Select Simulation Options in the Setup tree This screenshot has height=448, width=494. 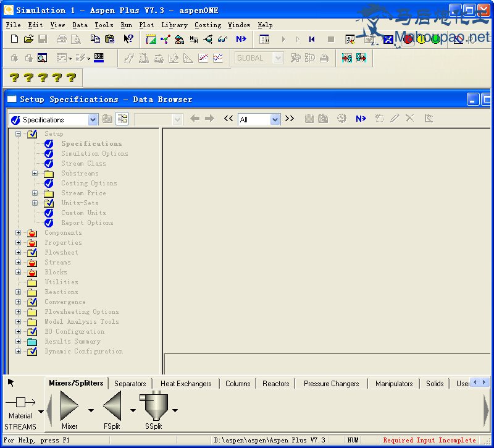[x=95, y=153]
